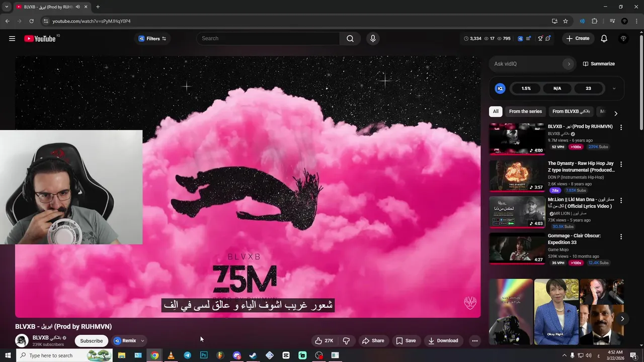
Task: Click the address bar URL
Action: [x=92, y=21]
